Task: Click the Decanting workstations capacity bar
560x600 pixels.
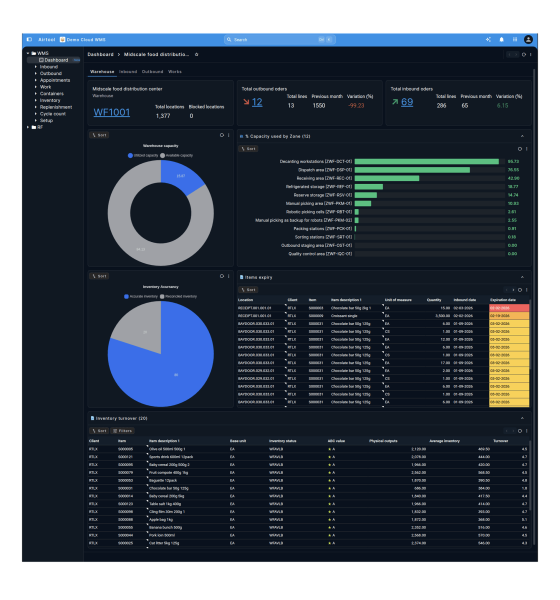Action: point(427,161)
